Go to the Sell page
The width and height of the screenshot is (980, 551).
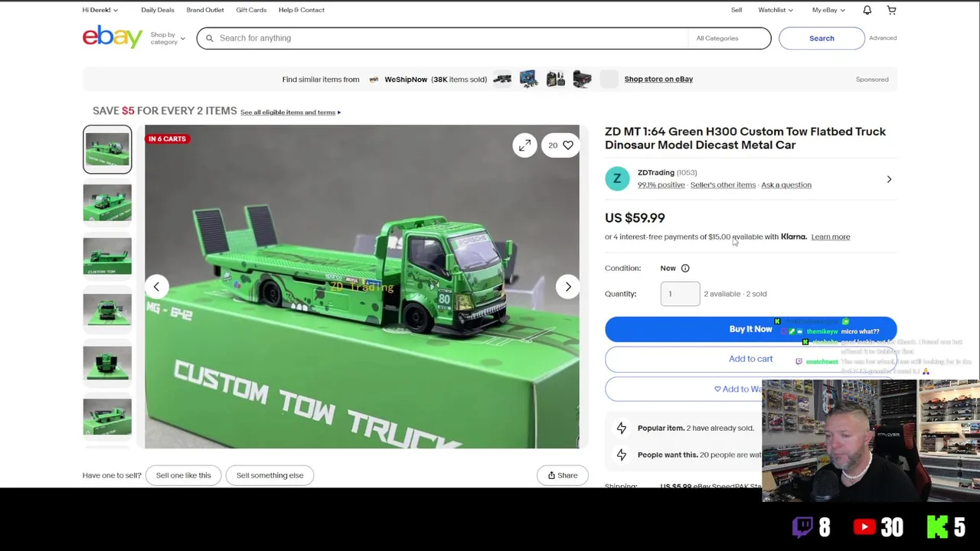point(737,10)
